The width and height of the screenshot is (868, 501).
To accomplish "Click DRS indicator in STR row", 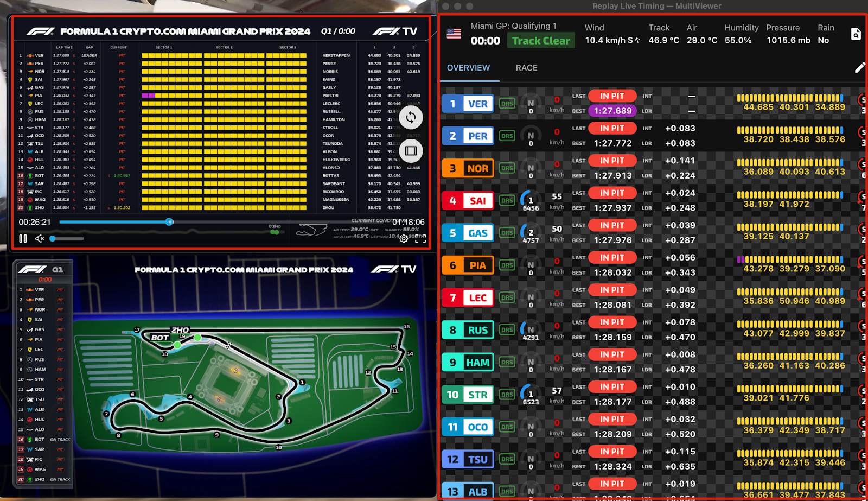I will coord(507,395).
